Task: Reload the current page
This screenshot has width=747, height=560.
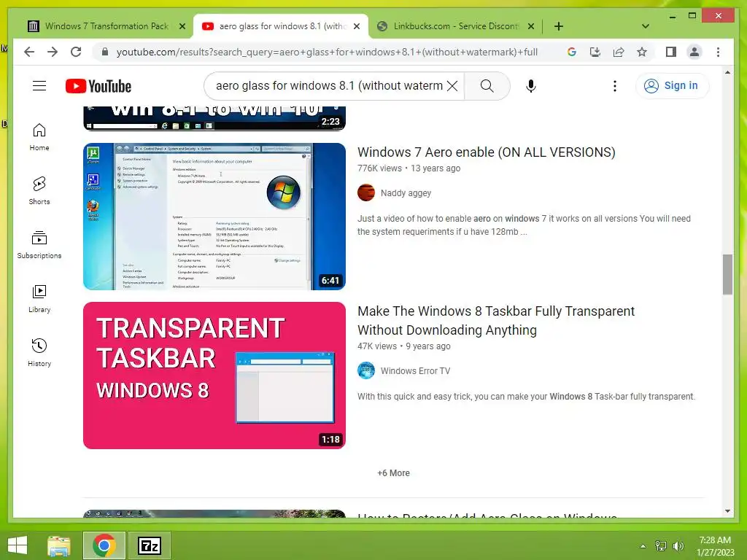Action: (76, 52)
